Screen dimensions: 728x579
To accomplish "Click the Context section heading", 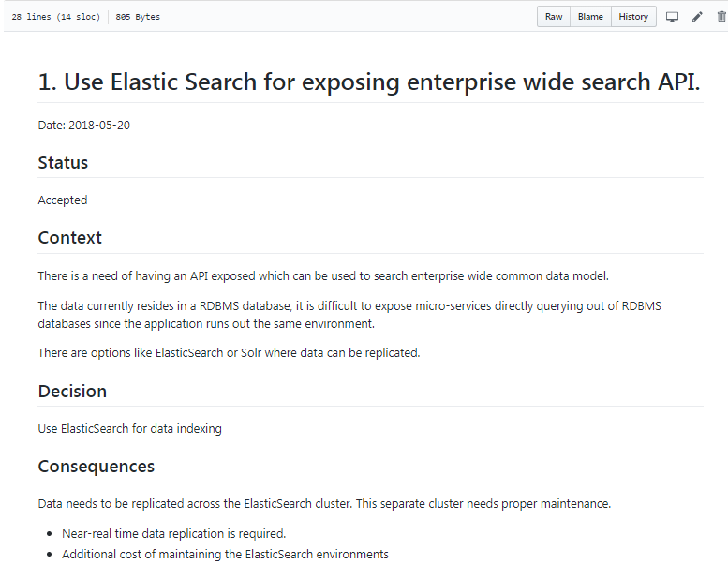I will click(70, 238).
